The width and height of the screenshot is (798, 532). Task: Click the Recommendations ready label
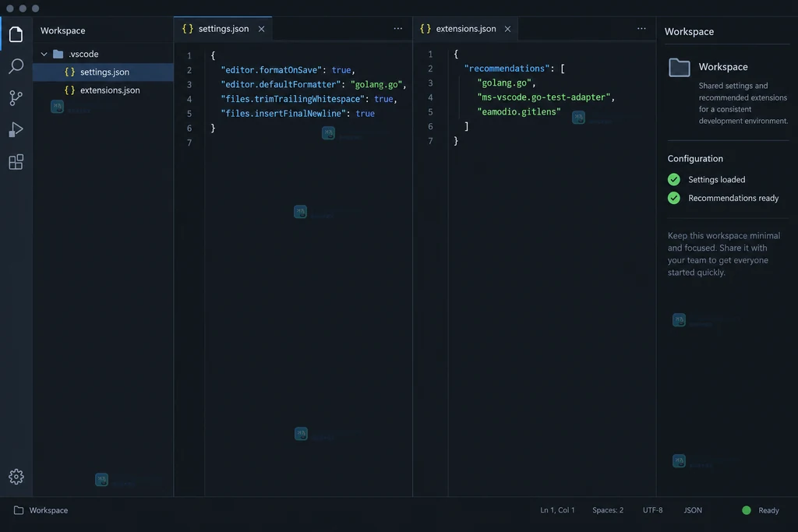733,199
